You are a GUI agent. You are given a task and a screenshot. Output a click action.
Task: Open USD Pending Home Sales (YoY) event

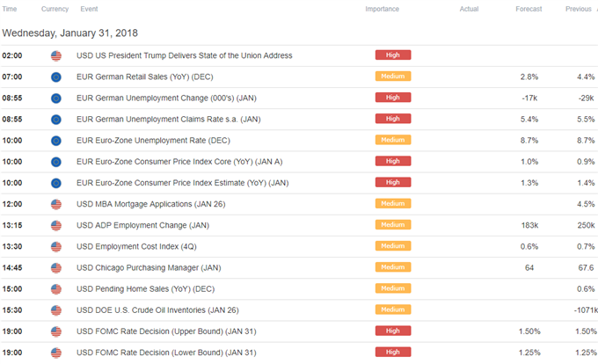point(145,289)
